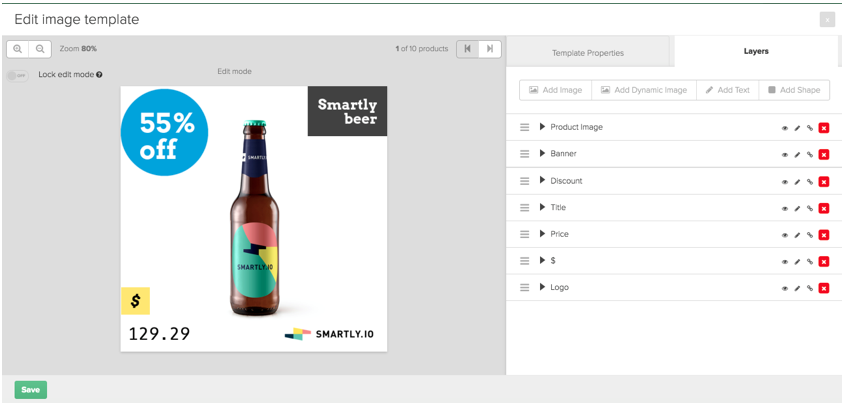This screenshot has width=845, height=403.
Task: Zoom out of the canvas preview
Action: [x=40, y=49]
